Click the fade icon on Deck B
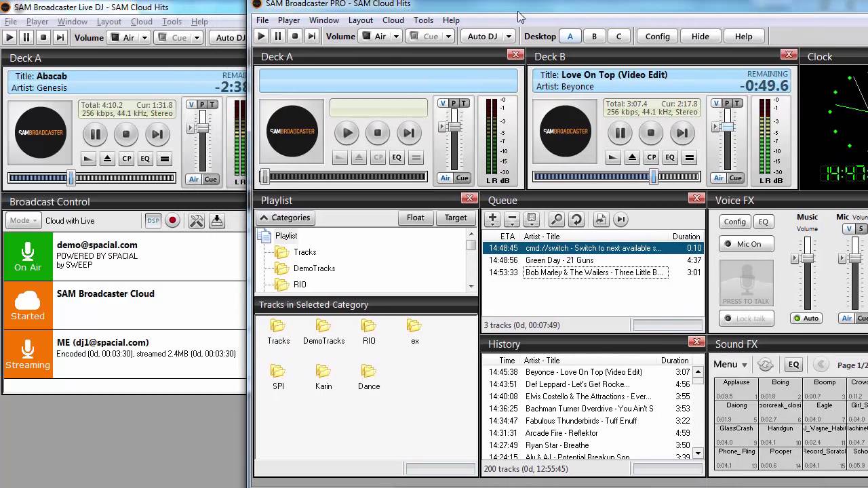The width and height of the screenshot is (868, 488). point(613,158)
